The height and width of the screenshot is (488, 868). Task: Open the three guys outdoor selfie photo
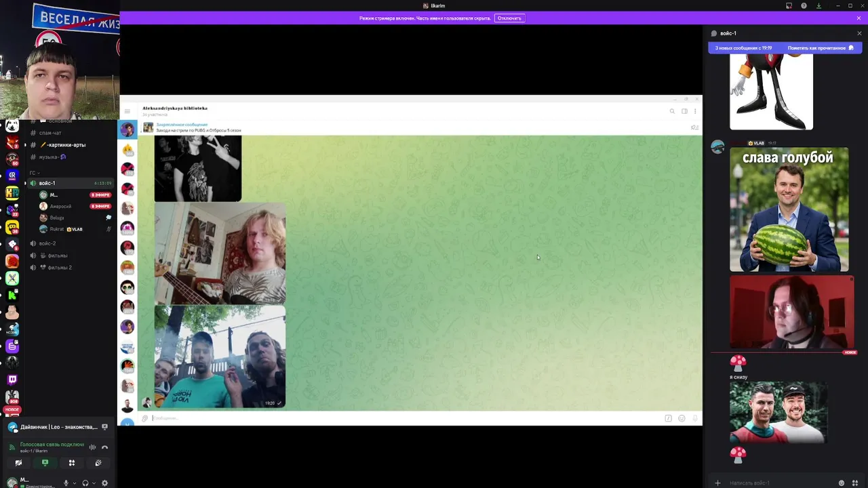pyautogui.click(x=220, y=357)
